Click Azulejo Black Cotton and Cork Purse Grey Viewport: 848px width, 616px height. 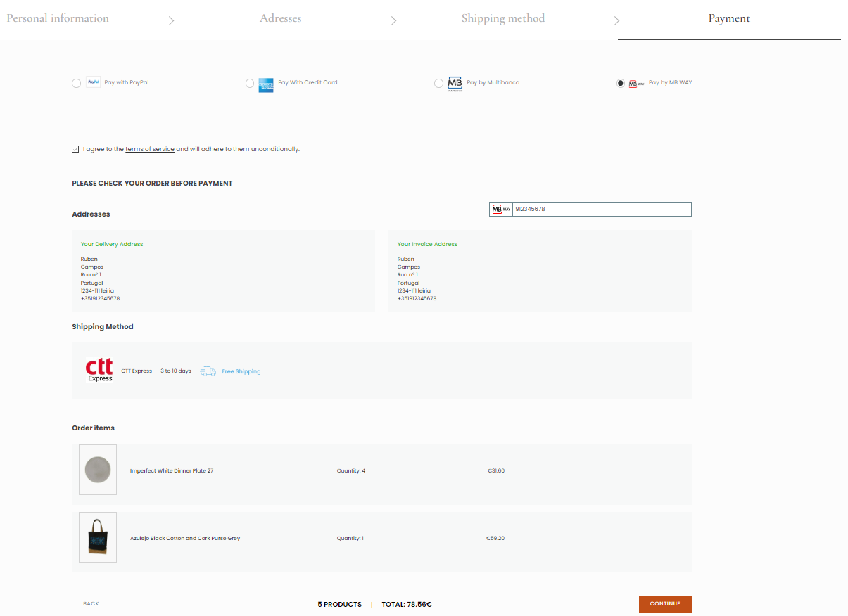185,539
